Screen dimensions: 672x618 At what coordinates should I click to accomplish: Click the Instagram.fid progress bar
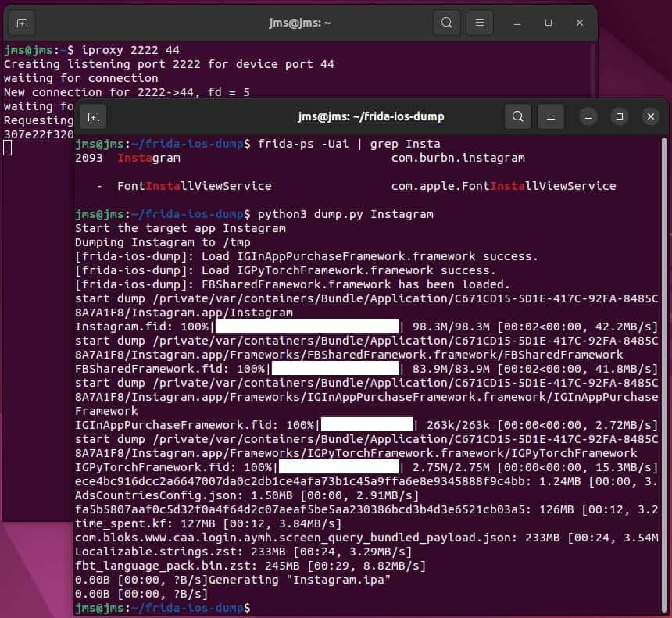pos(307,326)
